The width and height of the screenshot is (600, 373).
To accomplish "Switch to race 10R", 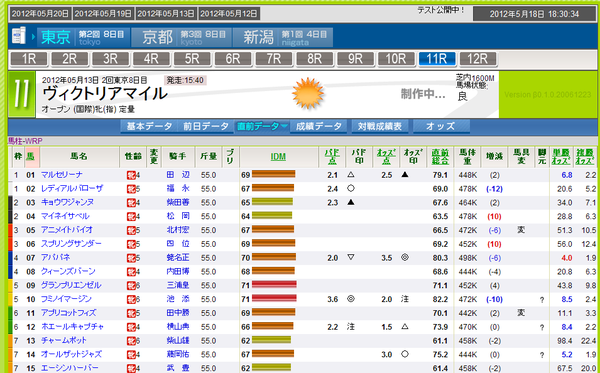I will coord(396,59).
